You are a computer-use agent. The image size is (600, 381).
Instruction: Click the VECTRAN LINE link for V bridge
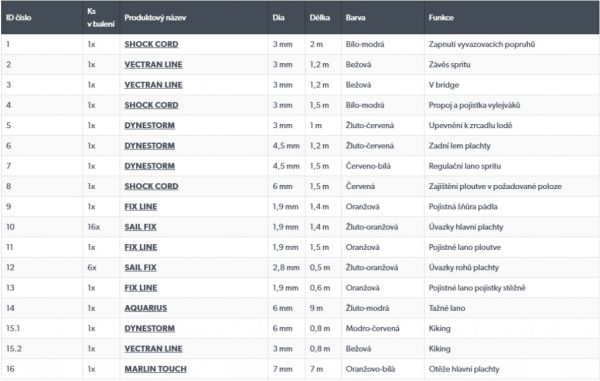point(153,85)
